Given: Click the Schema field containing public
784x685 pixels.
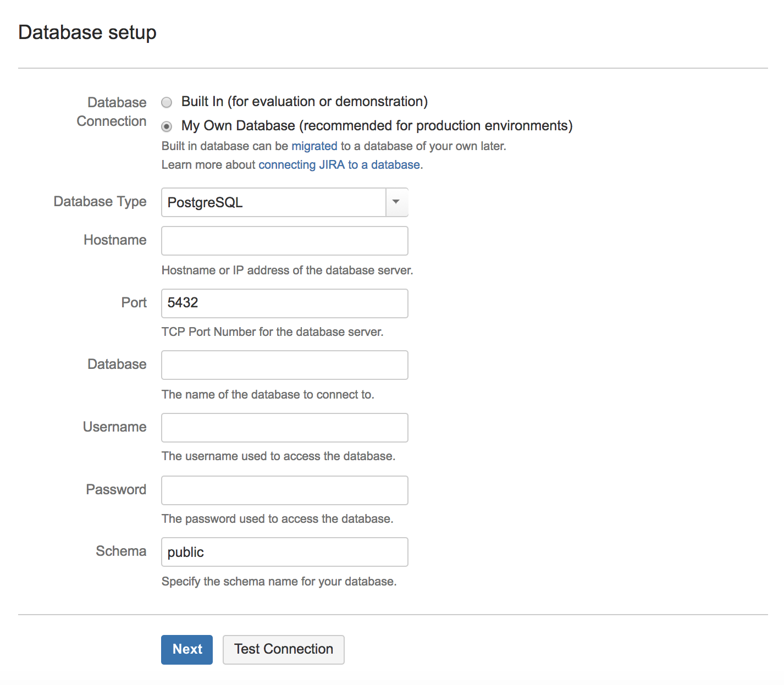Looking at the screenshot, I should 285,552.
